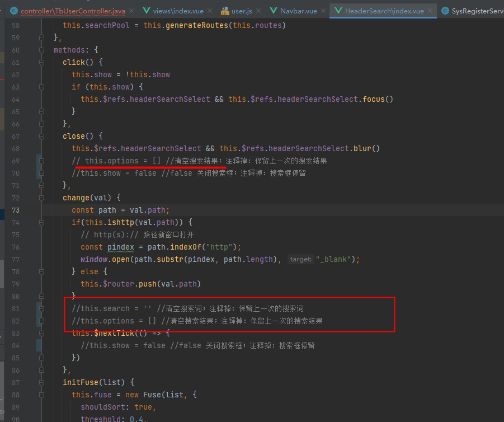Click the '$nextTick' call on line 83
Viewport: 504px width, 422px height.
pos(114,333)
